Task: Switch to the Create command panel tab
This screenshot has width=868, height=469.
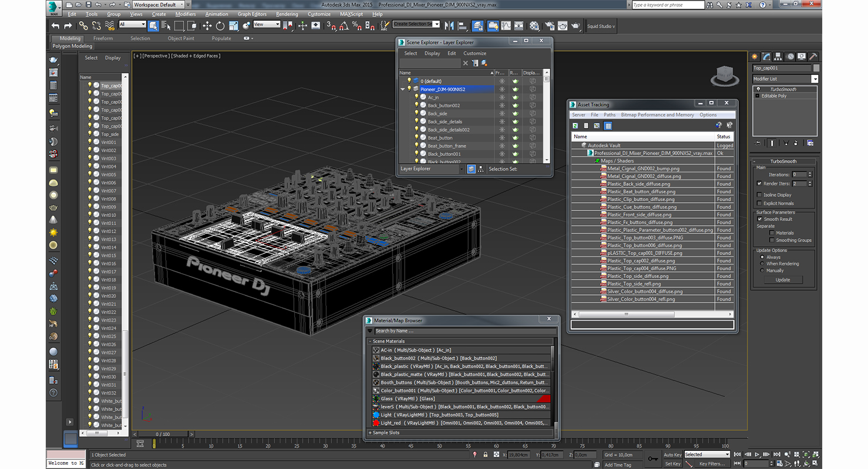Action: 755,56
